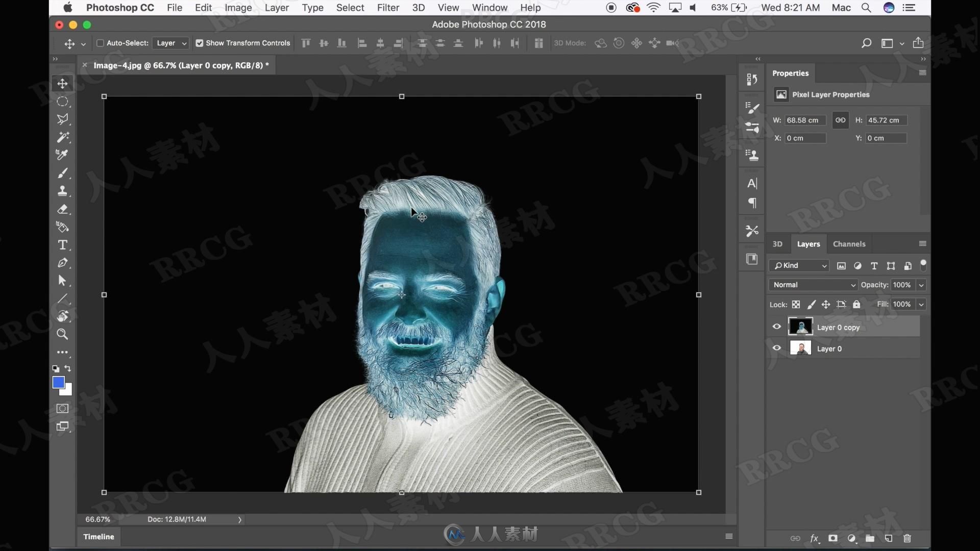Enable Show Transform Controls checkbox

click(x=199, y=43)
